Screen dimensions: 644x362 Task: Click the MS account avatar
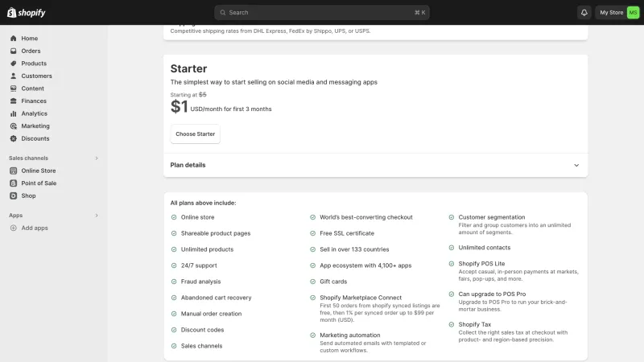pyautogui.click(x=633, y=12)
